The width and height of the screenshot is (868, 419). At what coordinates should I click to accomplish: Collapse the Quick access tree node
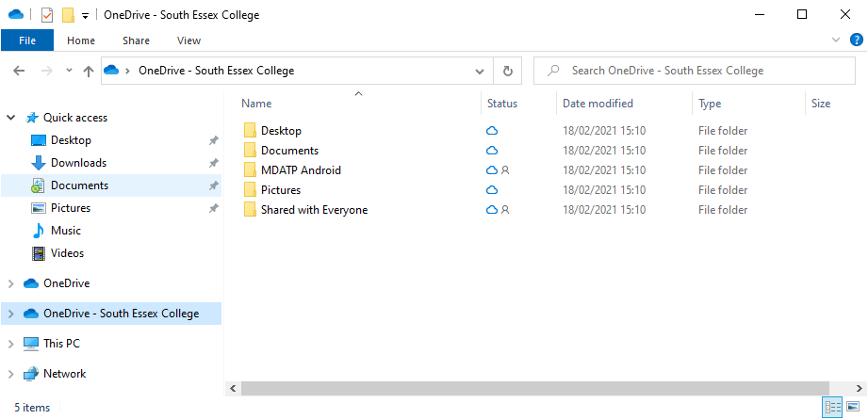click(10, 118)
